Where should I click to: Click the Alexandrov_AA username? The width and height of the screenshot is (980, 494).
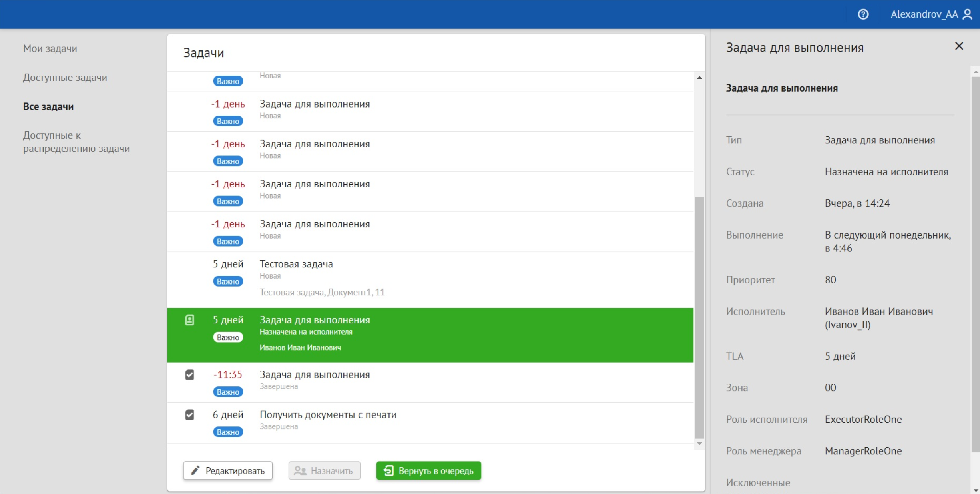coord(924,14)
